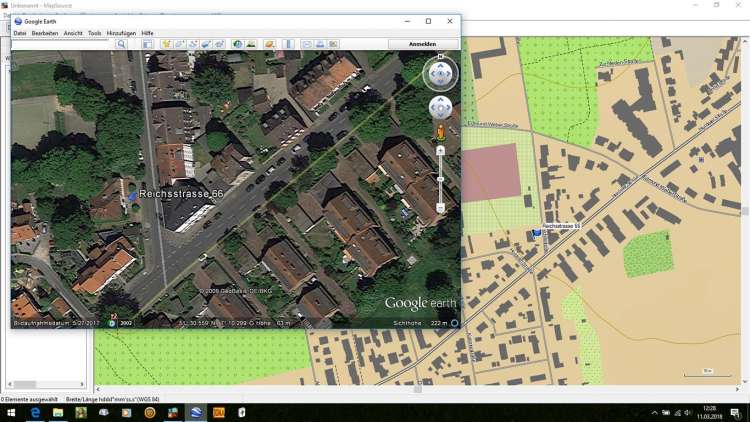The image size is (750, 422).
Task: Open the Datei menu
Action: [20, 33]
